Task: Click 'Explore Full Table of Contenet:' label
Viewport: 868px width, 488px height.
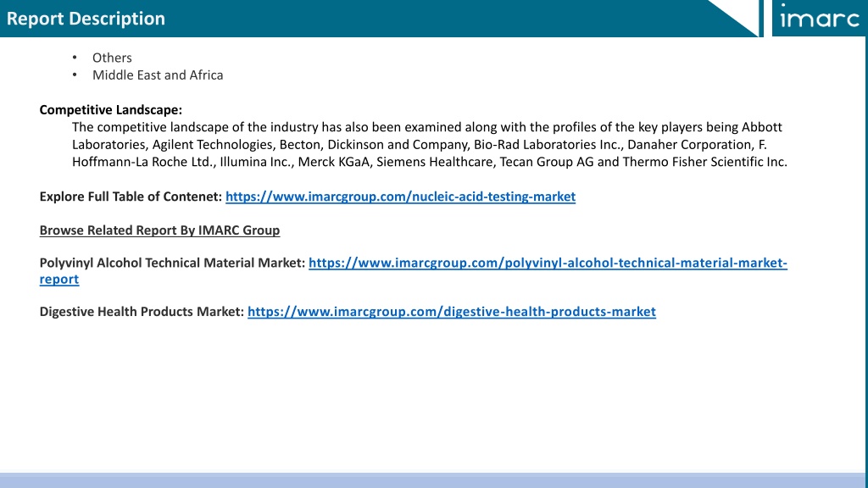Action: click(131, 197)
